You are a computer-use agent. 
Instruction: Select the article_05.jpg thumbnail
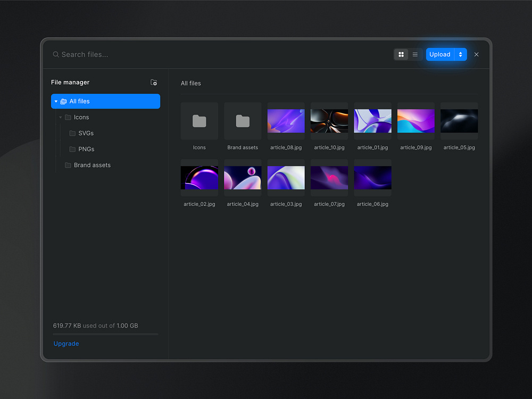click(x=460, y=121)
